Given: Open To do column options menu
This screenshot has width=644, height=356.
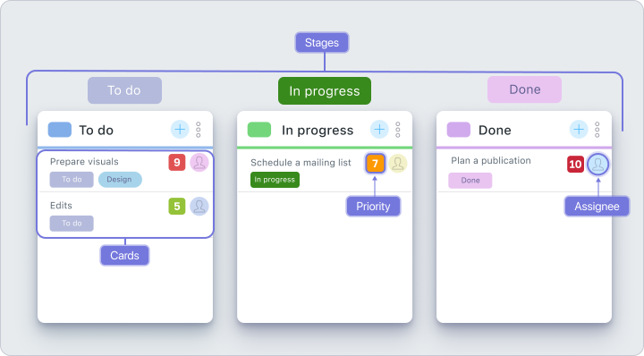Looking at the screenshot, I should tap(198, 130).
